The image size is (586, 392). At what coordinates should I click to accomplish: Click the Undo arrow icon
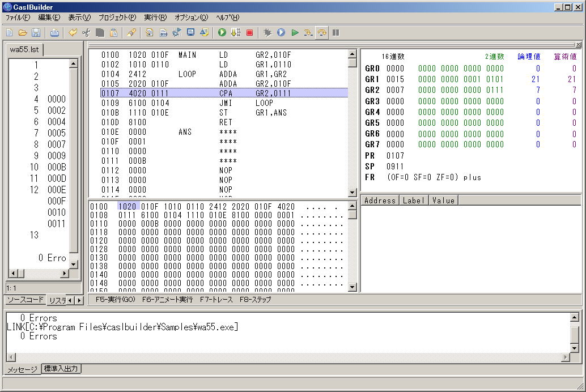tap(73, 33)
